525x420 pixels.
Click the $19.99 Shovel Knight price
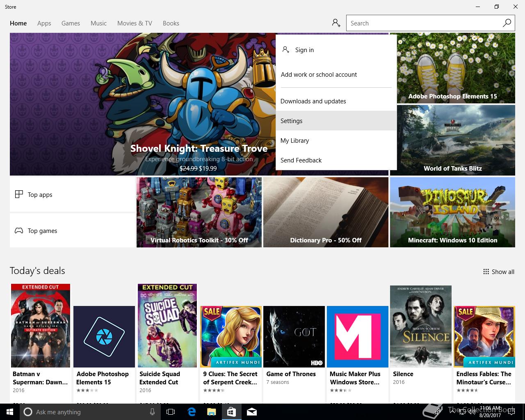[208, 168]
